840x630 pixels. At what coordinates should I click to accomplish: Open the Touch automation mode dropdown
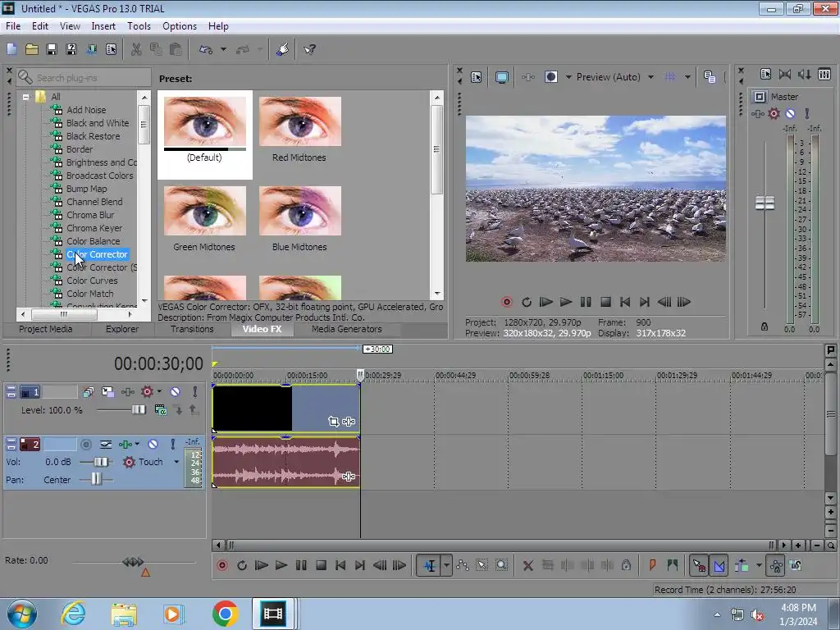[176, 462]
